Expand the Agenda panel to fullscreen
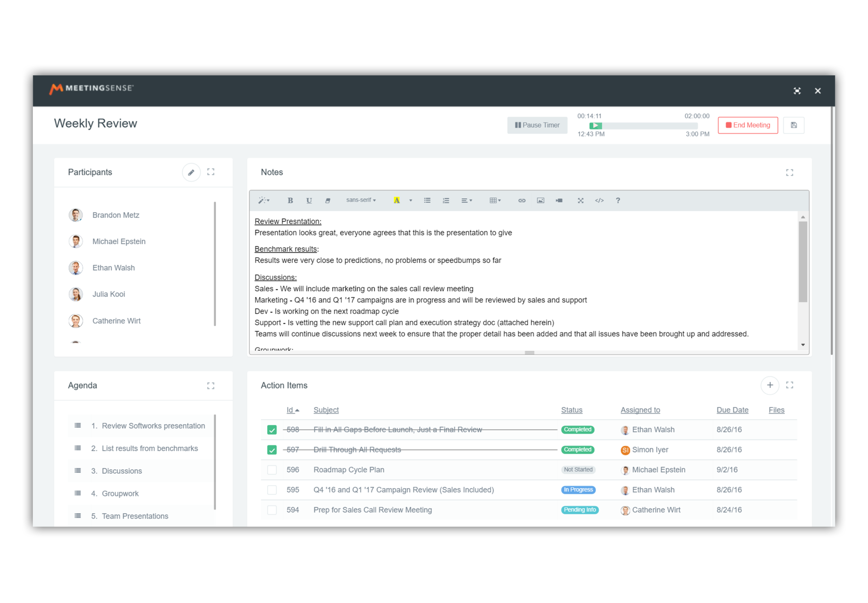868x603 pixels. click(x=211, y=385)
